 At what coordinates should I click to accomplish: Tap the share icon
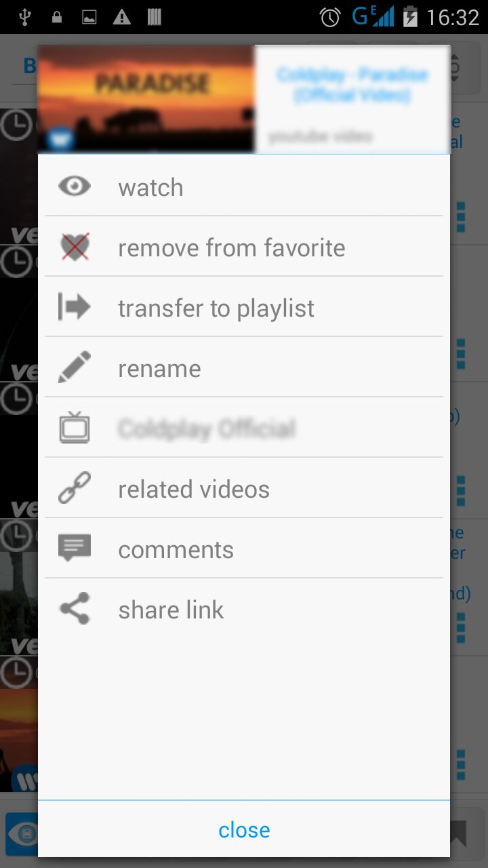pyautogui.click(x=75, y=608)
